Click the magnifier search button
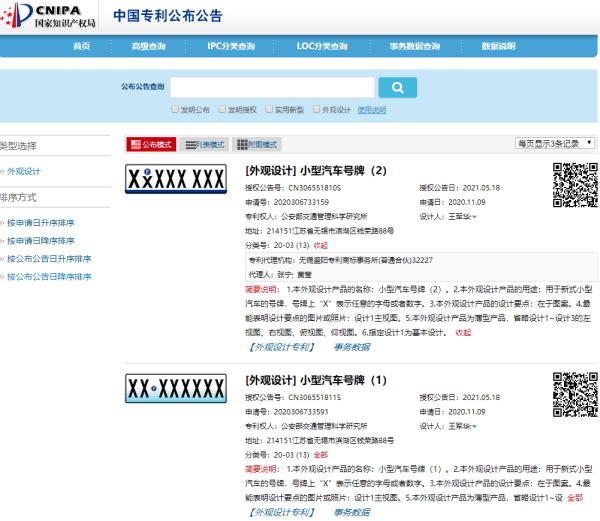 click(398, 88)
